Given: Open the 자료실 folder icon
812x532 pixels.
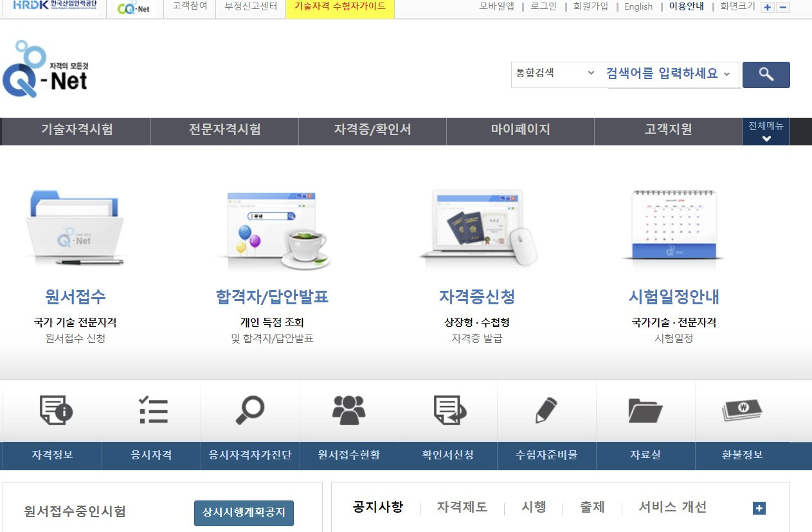Looking at the screenshot, I should (646, 410).
